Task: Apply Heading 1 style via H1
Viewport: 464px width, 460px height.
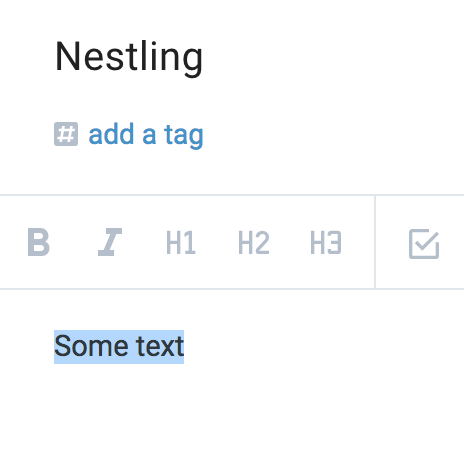Action: 180,243
